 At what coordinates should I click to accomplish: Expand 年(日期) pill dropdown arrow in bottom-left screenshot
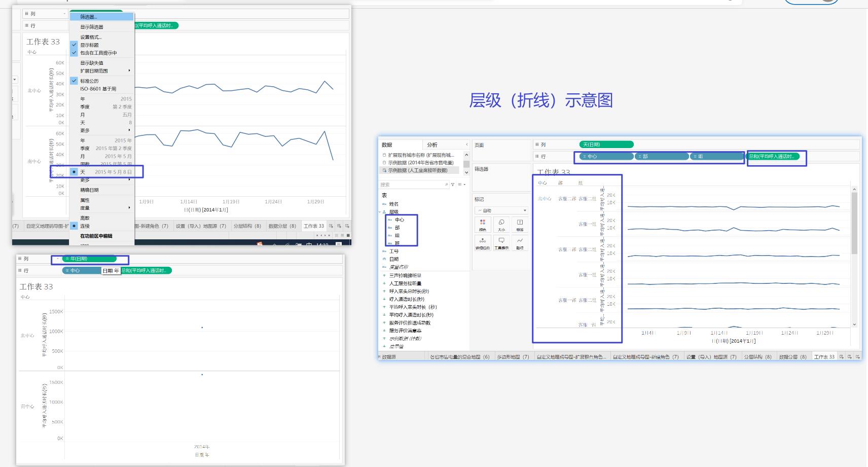click(x=58, y=259)
